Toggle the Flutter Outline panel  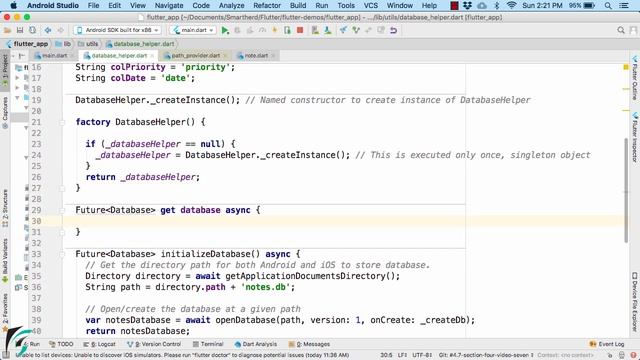[x=635, y=78]
